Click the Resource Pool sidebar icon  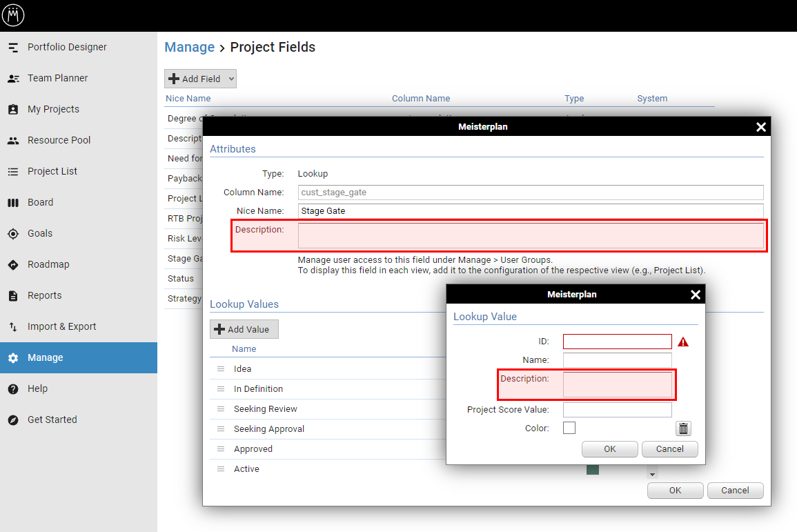point(13,140)
